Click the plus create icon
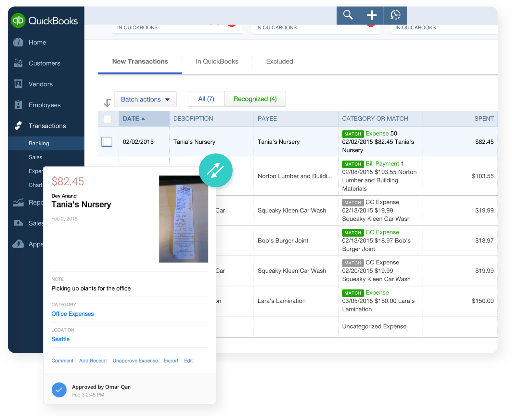 pos(372,15)
